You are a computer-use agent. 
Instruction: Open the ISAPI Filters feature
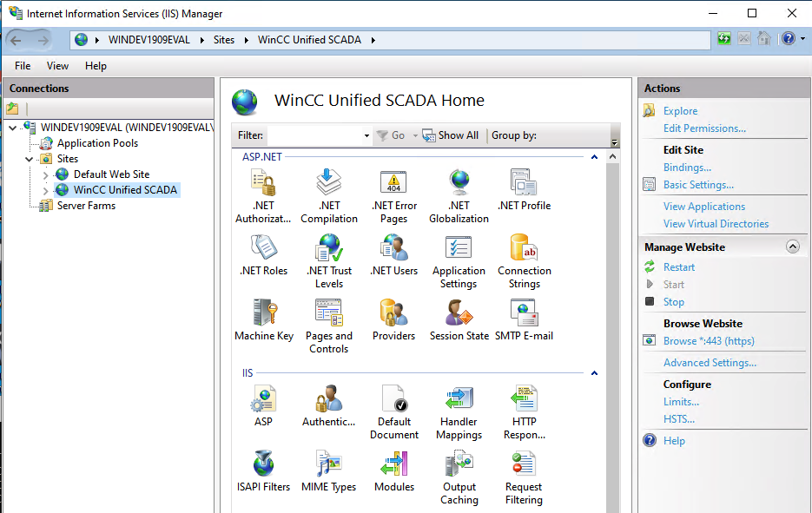[264, 471]
